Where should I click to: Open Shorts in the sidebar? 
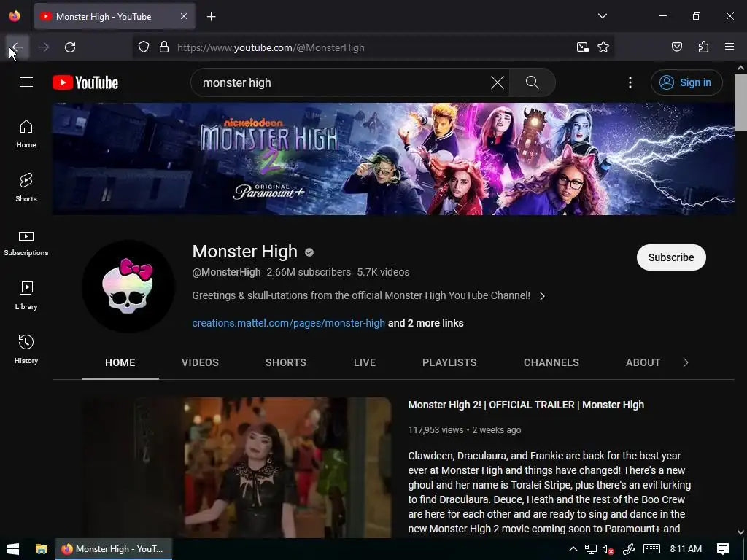tap(26, 187)
